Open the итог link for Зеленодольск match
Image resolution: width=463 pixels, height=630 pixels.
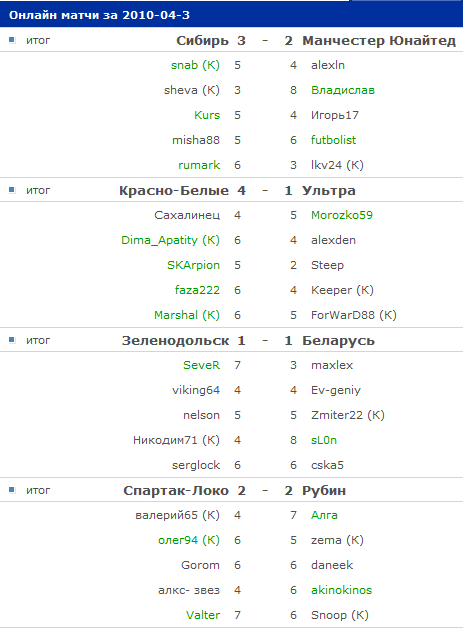[x=38, y=340]
